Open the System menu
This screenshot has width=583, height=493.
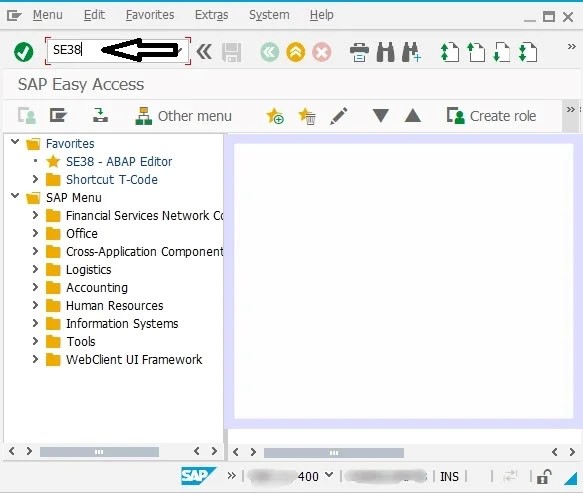pos(269,15)
